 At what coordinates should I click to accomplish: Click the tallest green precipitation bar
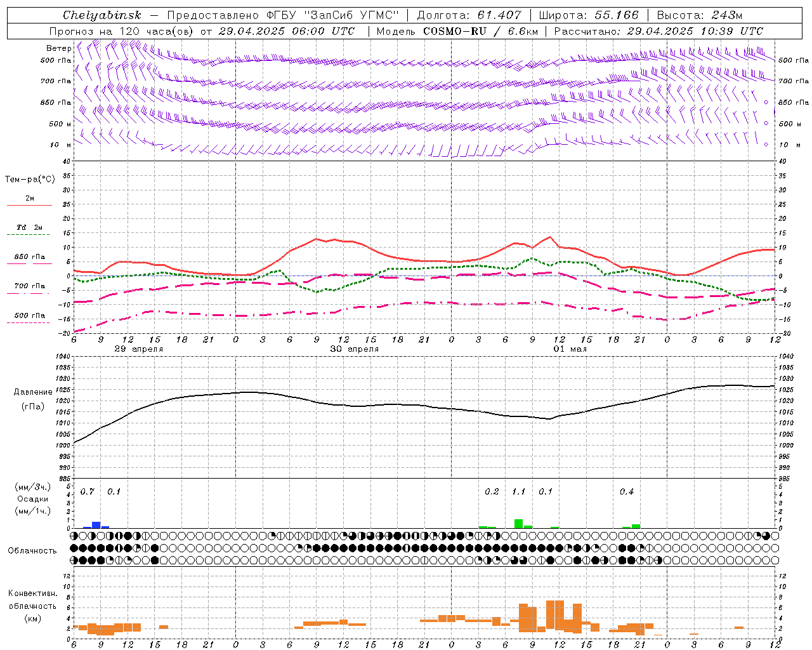[519, 524]
